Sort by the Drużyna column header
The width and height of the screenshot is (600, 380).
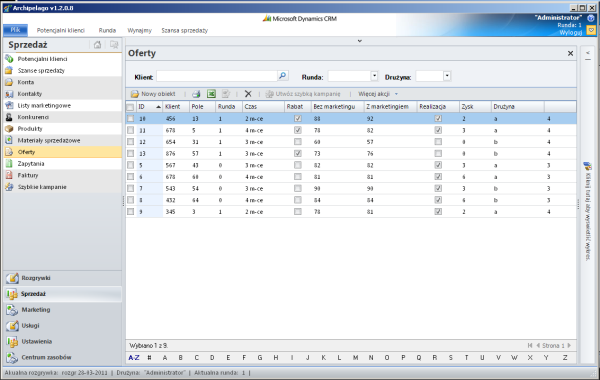pyautogui.click(x=518, y=107)
